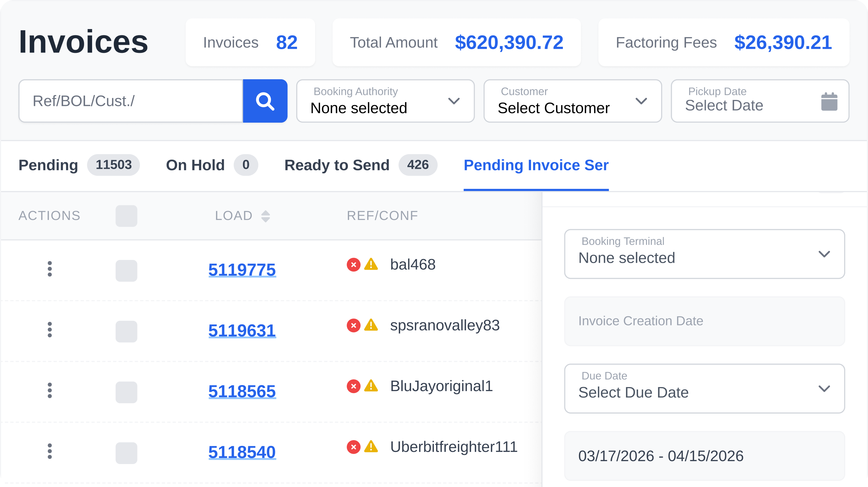Open actions menu for load 5118565
The width and height of the screenshot is (868, 487).
[50, 390]
